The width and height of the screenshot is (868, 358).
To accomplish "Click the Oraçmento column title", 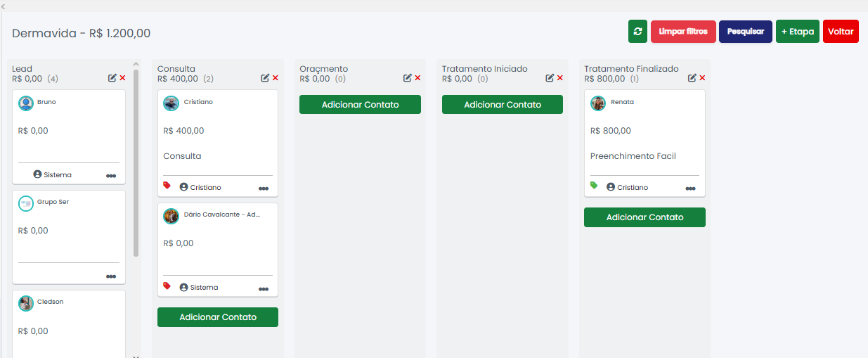I will (323, 69).
